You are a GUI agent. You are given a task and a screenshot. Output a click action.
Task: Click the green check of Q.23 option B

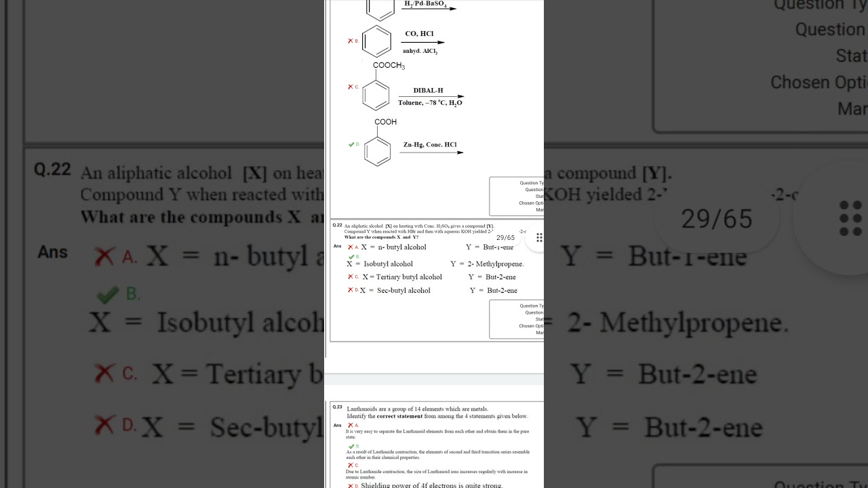351,446
